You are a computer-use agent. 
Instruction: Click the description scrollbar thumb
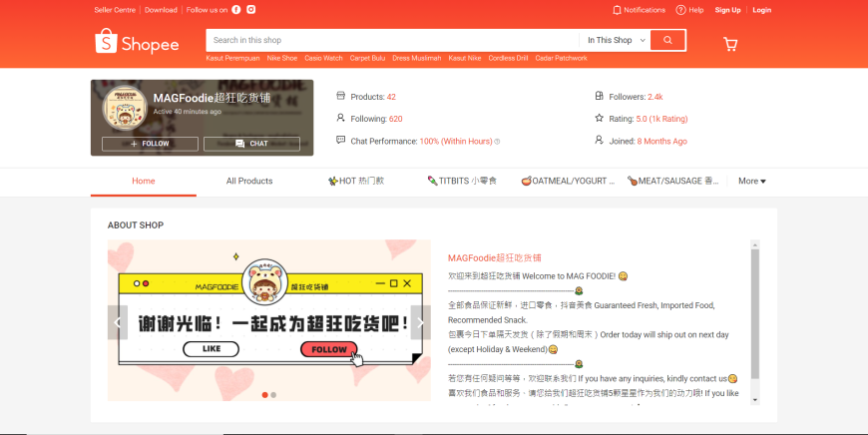click(755, 314)
